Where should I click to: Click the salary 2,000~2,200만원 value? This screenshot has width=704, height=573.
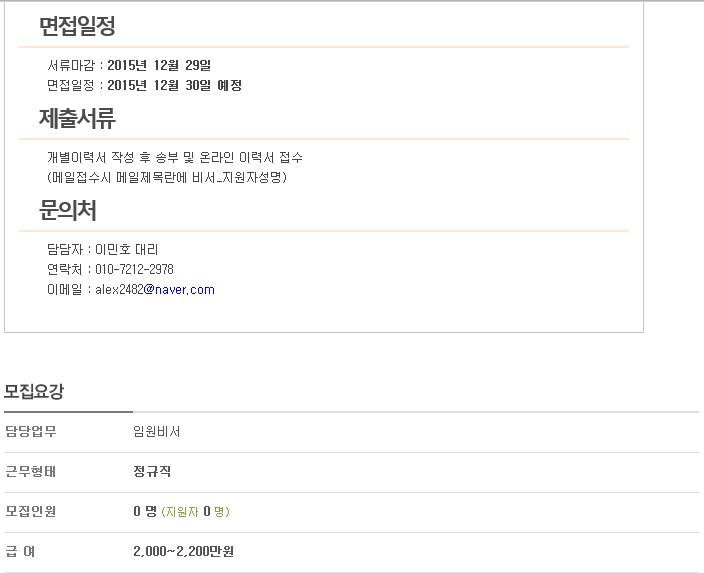click(183, 551)
